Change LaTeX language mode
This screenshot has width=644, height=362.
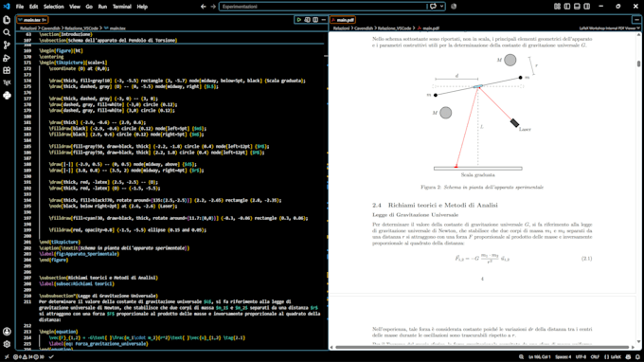pyautogui.click(x=613, y=357)
